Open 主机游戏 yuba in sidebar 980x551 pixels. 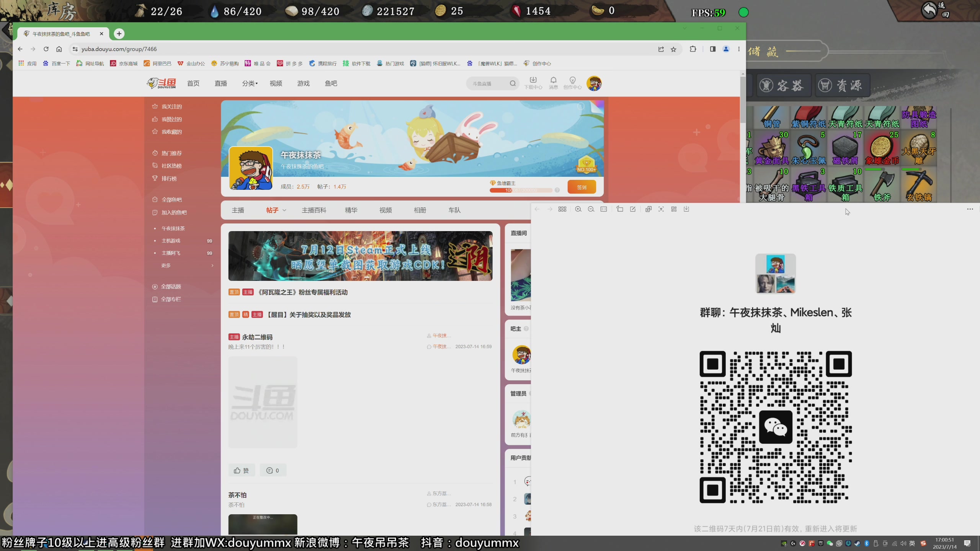coord(171,241)
